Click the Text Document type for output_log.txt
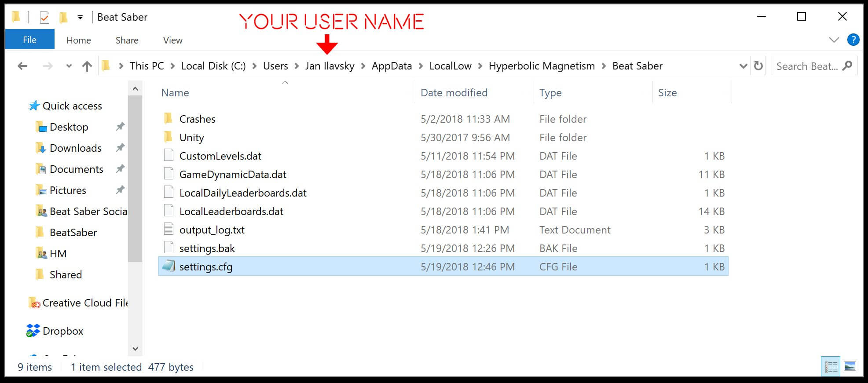The image size is (868, 383). coord(575,230)
